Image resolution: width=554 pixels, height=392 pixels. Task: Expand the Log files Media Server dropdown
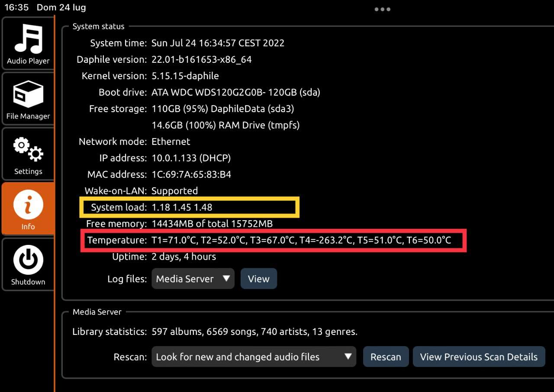193,279
